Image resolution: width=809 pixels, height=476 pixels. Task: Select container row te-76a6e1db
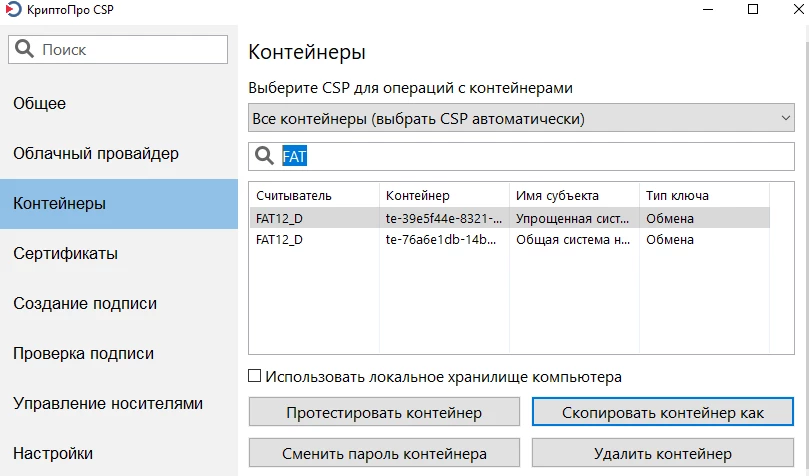point(441,240)
